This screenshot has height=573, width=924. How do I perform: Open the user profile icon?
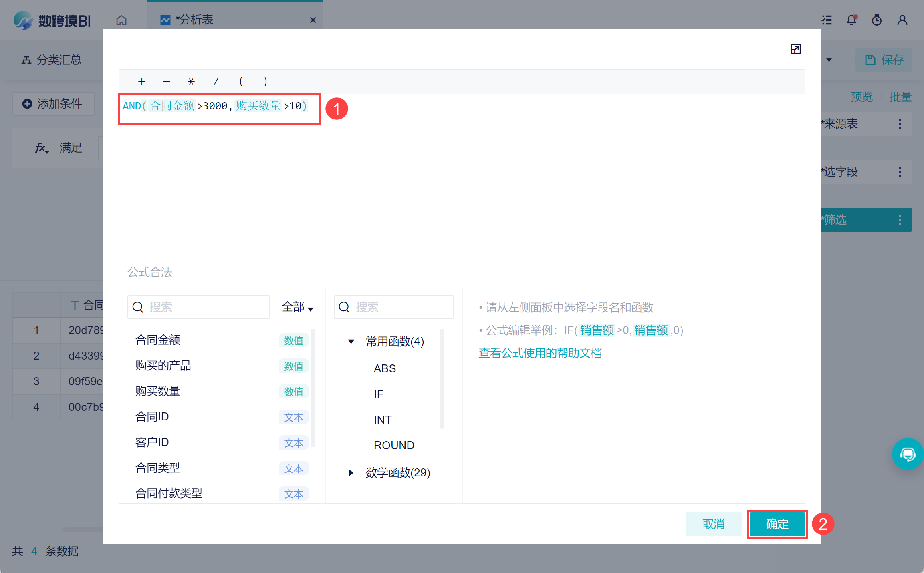click(x=902, y=20)
